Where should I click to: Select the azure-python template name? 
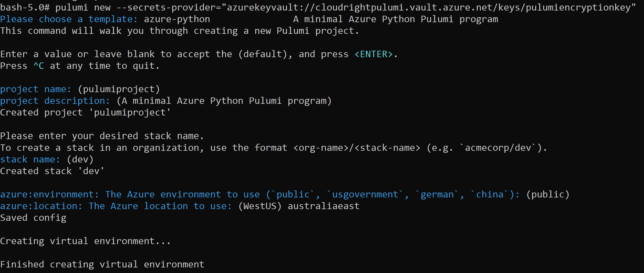point(177,19)
